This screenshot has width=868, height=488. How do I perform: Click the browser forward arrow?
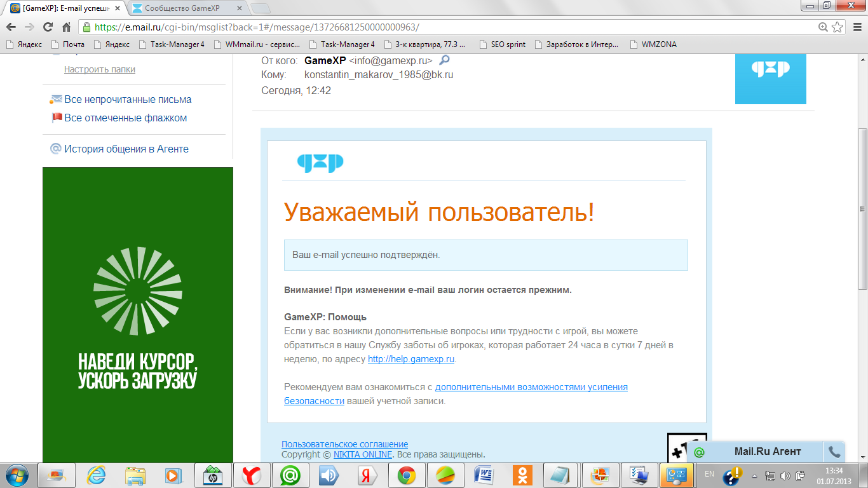click(x=29, y=27)
